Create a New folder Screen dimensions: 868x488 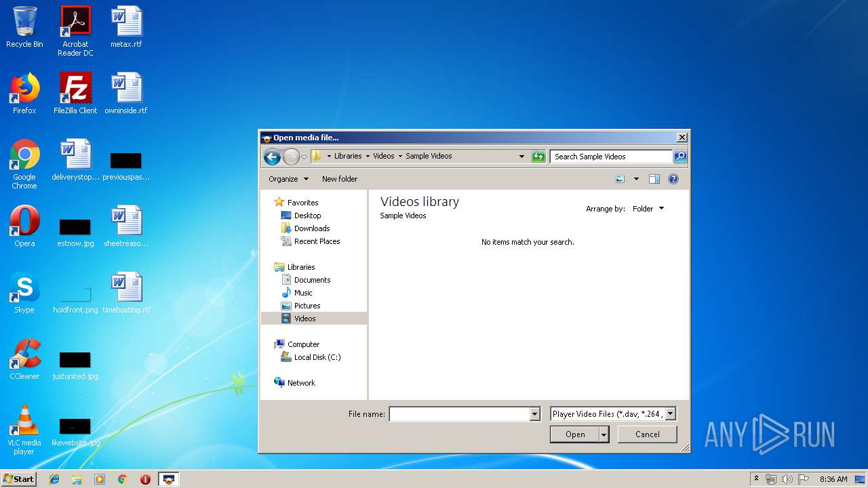pyautogui.click(x=340, y=179)
